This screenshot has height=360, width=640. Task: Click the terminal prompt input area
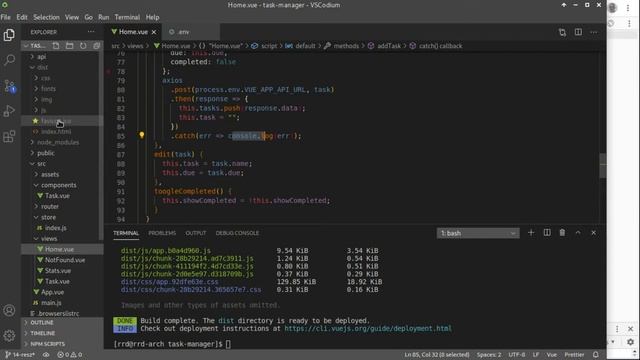click(x=228, y=344)
